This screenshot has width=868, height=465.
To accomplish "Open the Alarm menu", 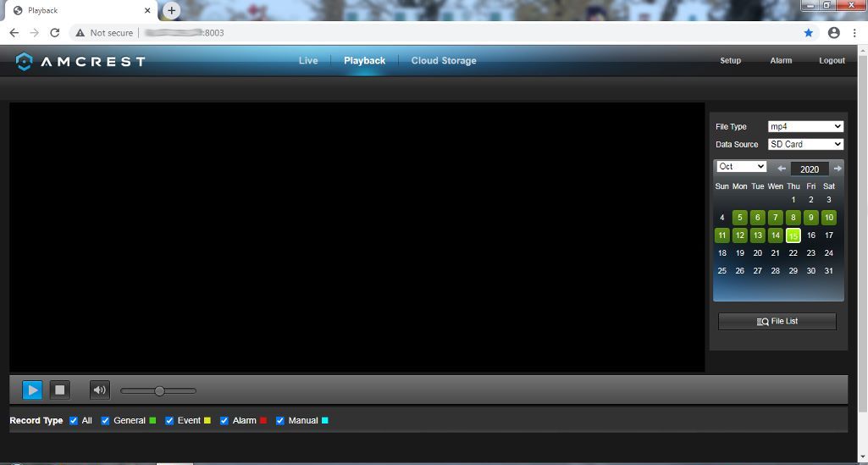I will click(x=781, y=61).
